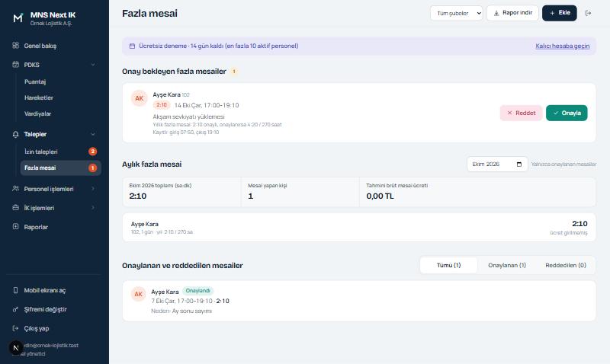
Task: Click the Rapor indir button
Action: 512,13
